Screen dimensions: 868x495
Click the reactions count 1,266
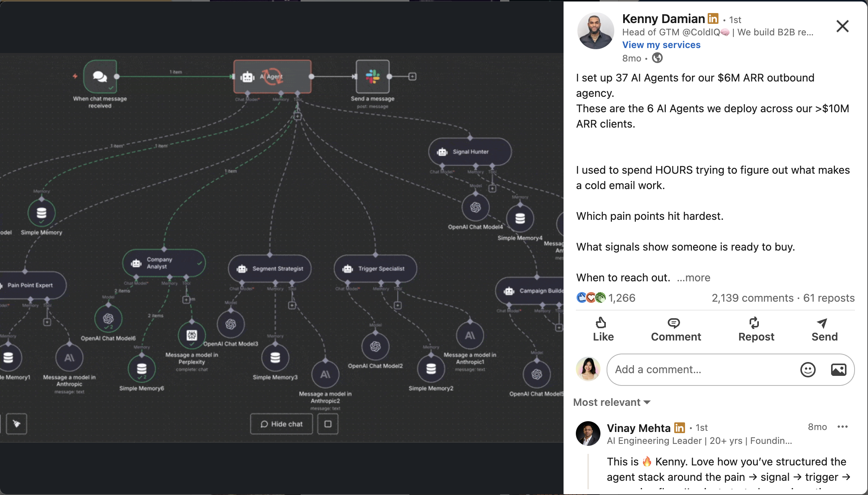click(x=622, y=298)
